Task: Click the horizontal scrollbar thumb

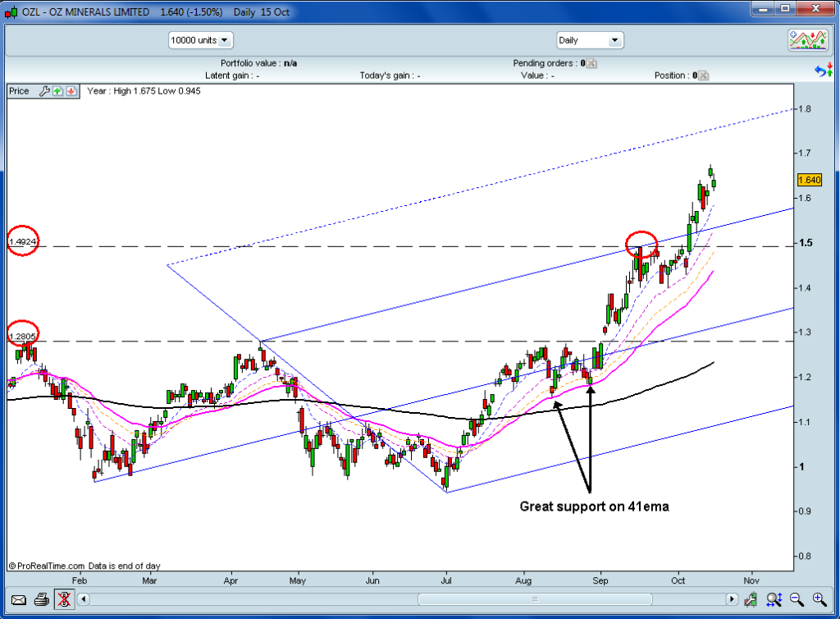Action: click(535, 599)
